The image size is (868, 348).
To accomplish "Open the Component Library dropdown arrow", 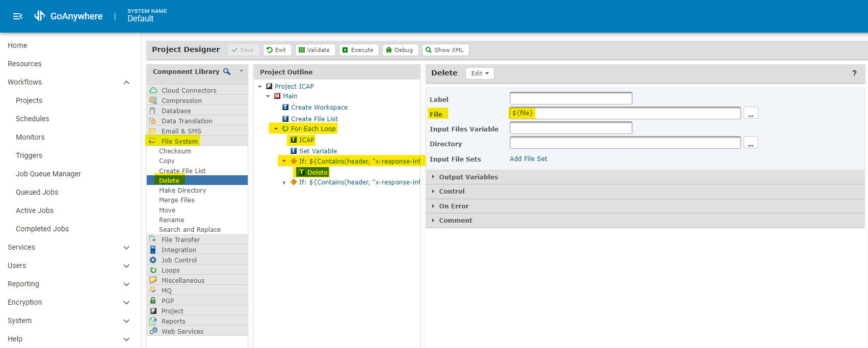I will (x=242, y=71).
